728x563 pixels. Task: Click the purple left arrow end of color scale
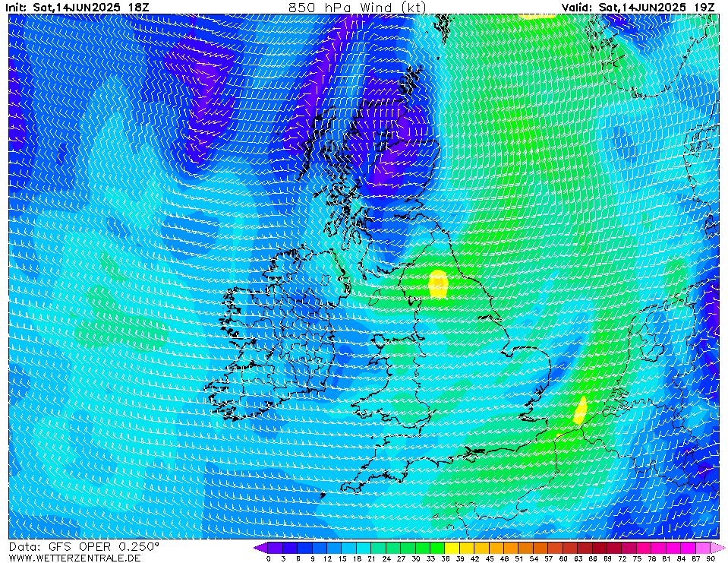coord(261,548)
